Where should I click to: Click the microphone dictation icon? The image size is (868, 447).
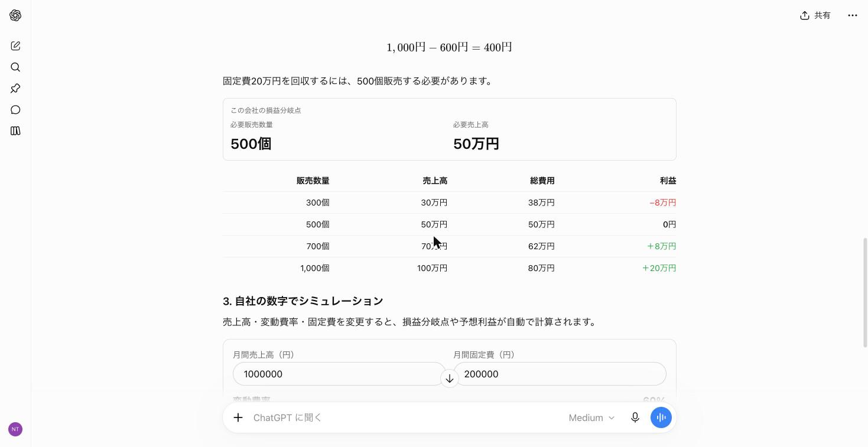pos(635,417)
